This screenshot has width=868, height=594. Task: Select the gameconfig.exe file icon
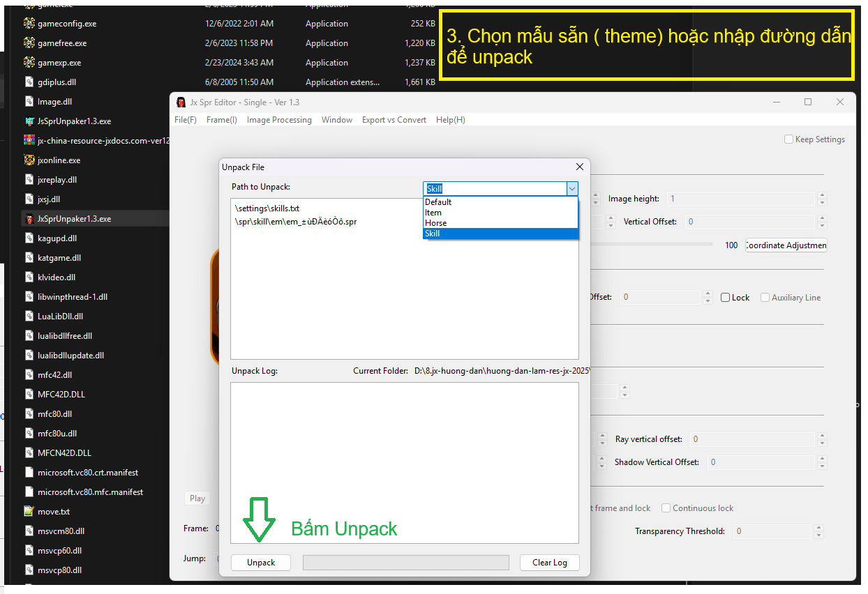point(29,24)
